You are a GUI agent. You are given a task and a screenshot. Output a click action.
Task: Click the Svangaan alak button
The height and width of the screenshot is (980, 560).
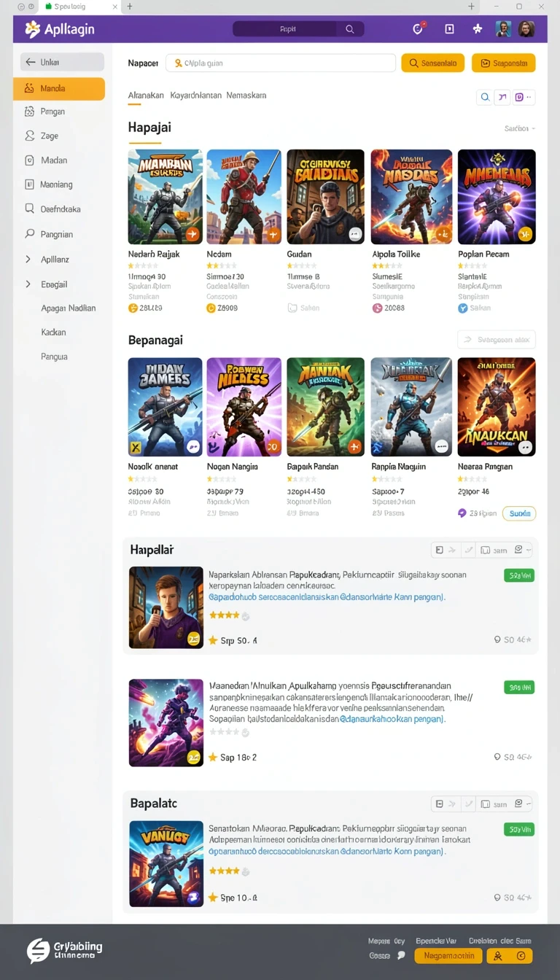[x=497, y=339]
